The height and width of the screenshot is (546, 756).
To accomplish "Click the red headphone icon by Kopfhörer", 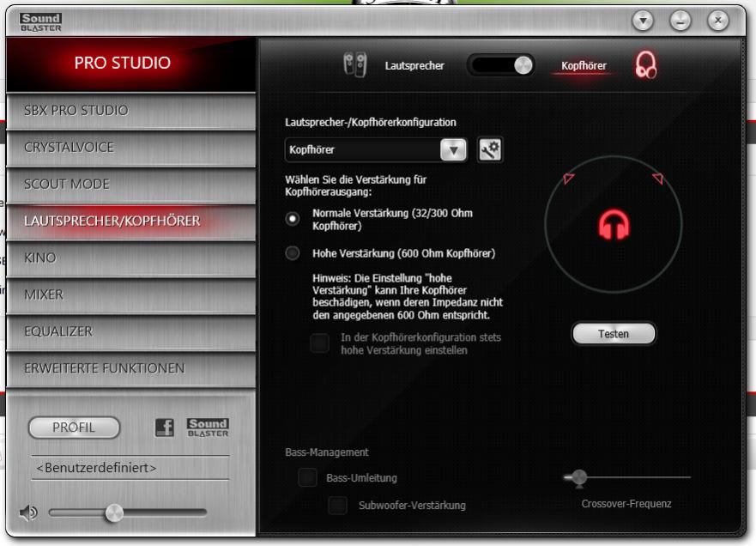I will [x=645, y=65].
